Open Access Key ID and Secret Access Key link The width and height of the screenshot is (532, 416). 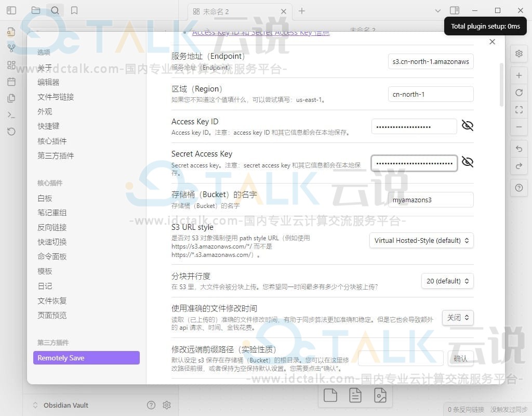[261, 33]
